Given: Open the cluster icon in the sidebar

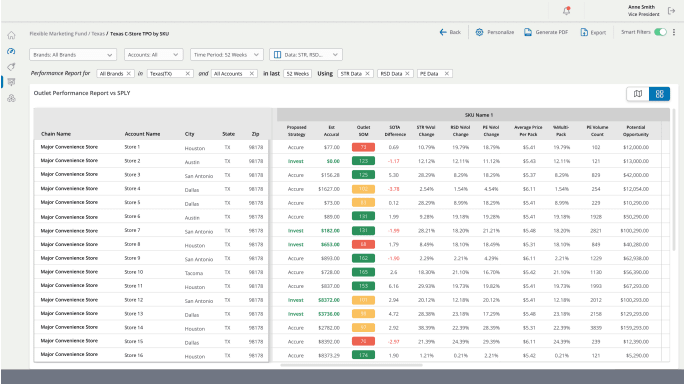Looking at the screenshot, I should (11, 98).
